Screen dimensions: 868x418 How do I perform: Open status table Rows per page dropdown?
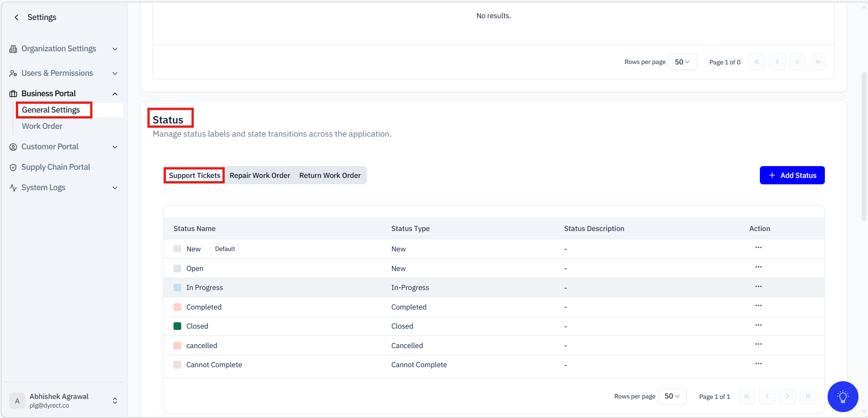point(672,396)
